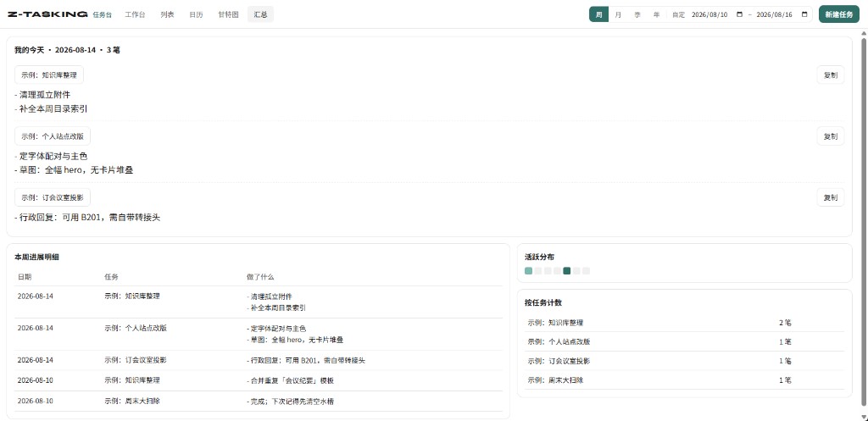Click the "2 笔" count for 知识库整理
Screen dimensions: 868x421
pos(785,323)
